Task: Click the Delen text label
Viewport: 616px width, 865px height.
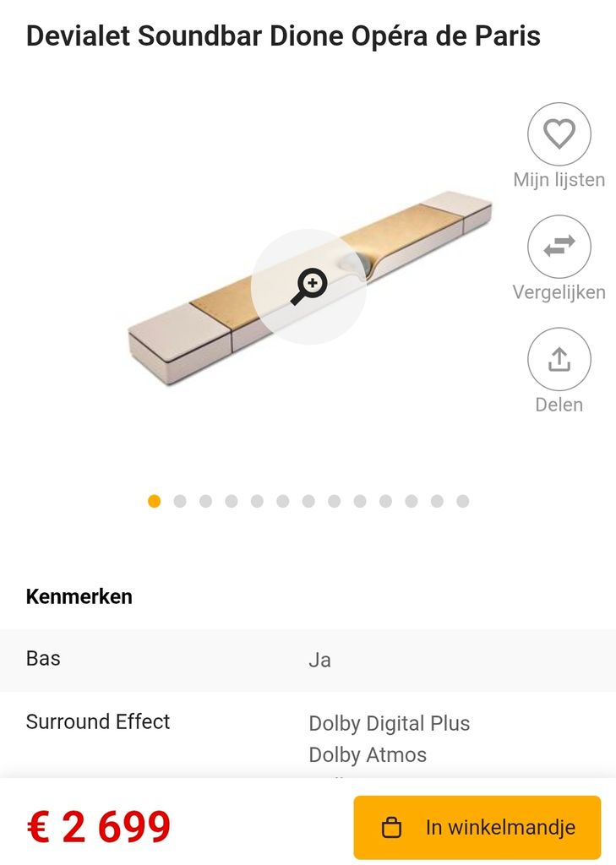Action: pos(559,405)
